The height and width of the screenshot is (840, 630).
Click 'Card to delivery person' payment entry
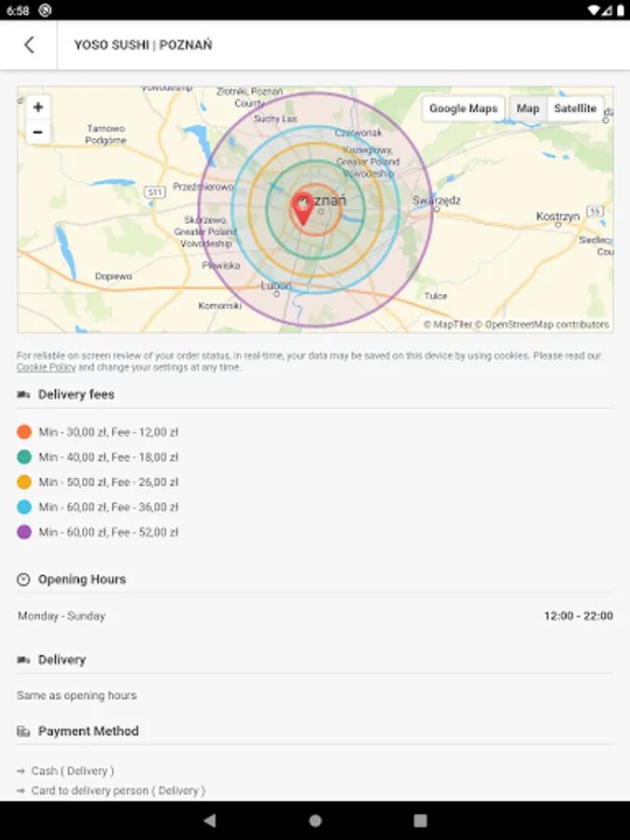click(118, 791)
